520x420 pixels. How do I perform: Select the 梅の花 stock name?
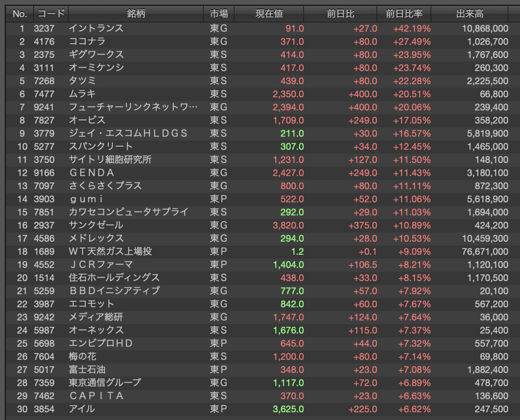click(83, 356)
